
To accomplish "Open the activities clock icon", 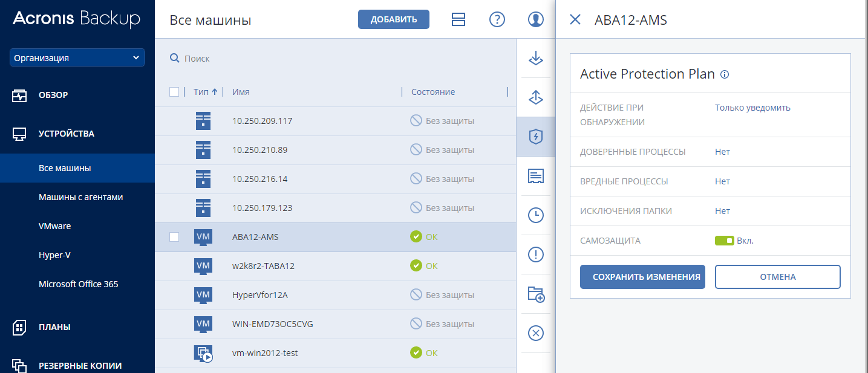I will coord(536,215).
